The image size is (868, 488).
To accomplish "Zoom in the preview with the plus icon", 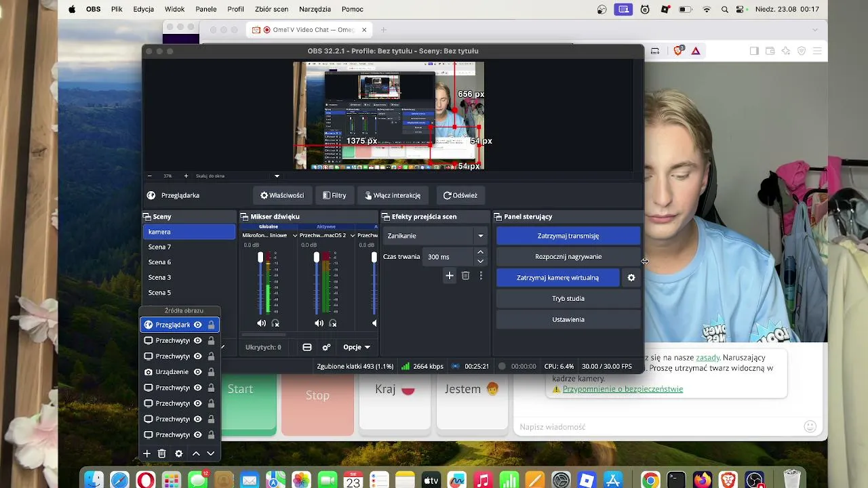I will point(186,176).
